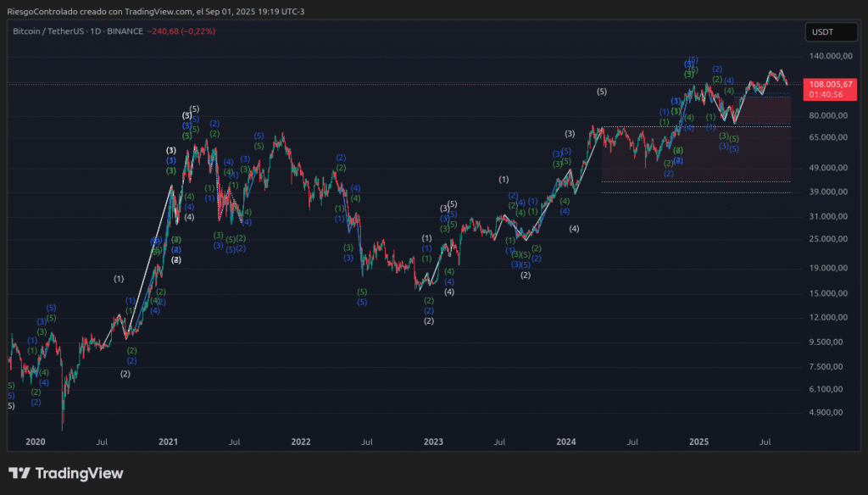Screen dimensions: 868x495
Task: Click the 2020 year marker on the time axis
Action: tap(35, 442)
